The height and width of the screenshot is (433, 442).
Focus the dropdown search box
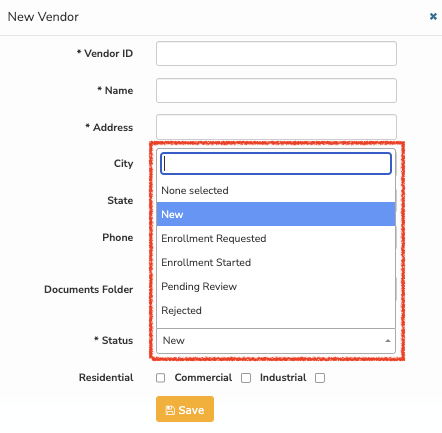(x=276, y=163)
